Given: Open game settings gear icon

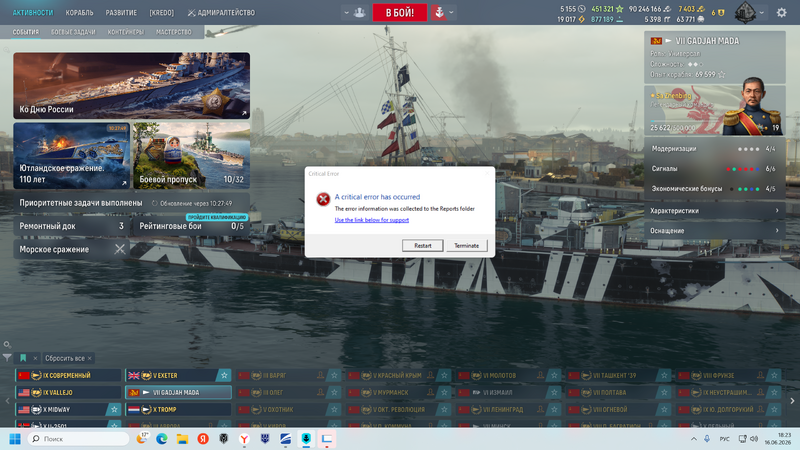Looking at the screenshot, I should pyautogui.click(x=781, y=12).
